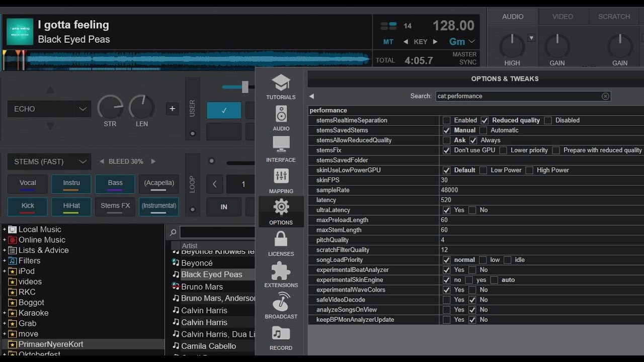
Task: Click the browser search magnifier icon
Action: click(x=173, y=233)
